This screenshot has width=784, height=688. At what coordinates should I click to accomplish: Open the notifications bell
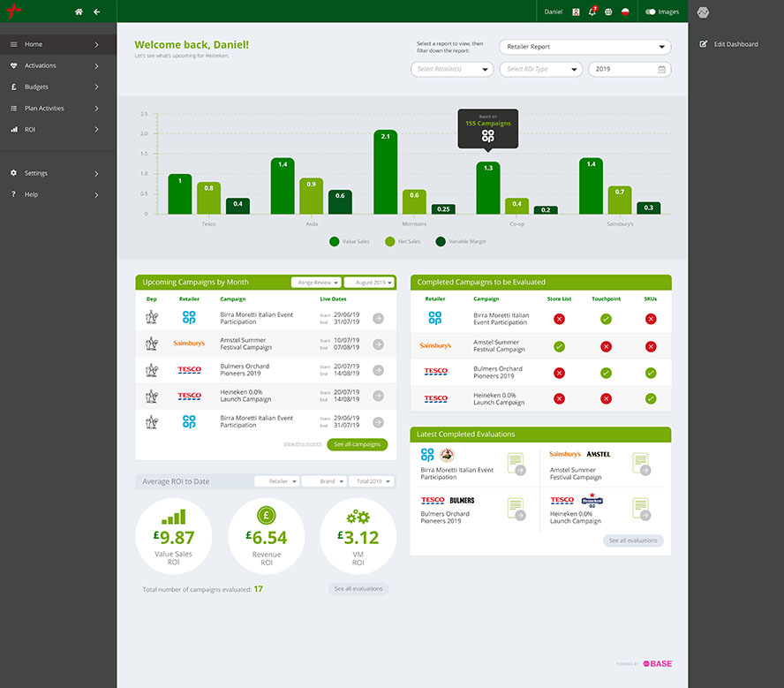[x=592, y=11]
